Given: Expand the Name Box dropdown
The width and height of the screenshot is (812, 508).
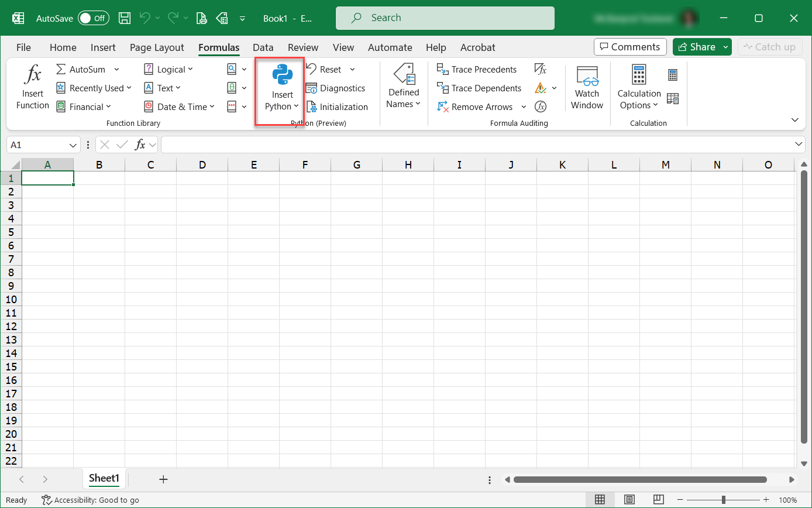Looking at the screenshot, I should click(x=74, y=145).
